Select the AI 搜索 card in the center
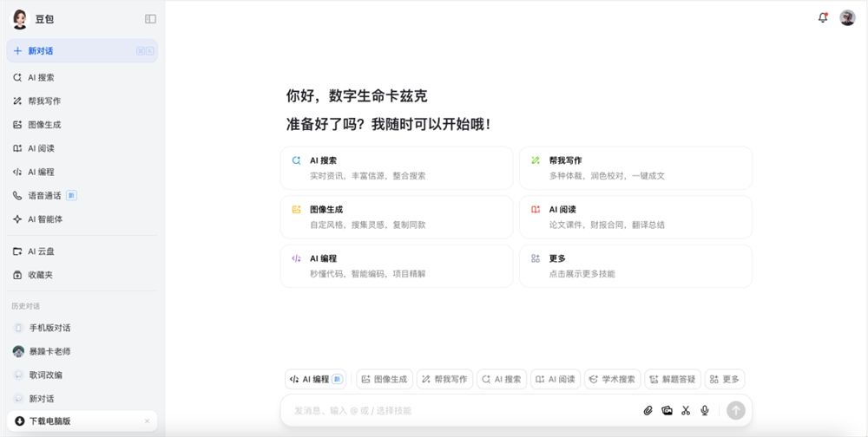868x437 pixels. click(397, 168)
